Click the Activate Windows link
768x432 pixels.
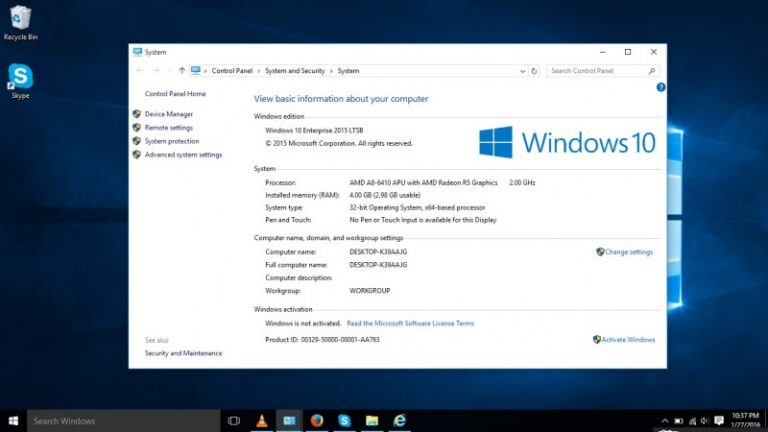point(628,340)
